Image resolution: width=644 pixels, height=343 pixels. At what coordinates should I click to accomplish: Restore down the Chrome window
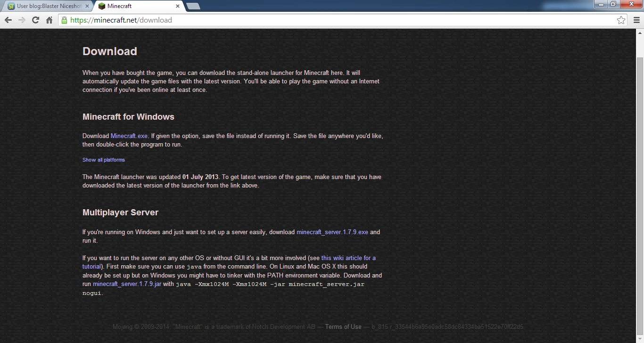click(613, 4)
